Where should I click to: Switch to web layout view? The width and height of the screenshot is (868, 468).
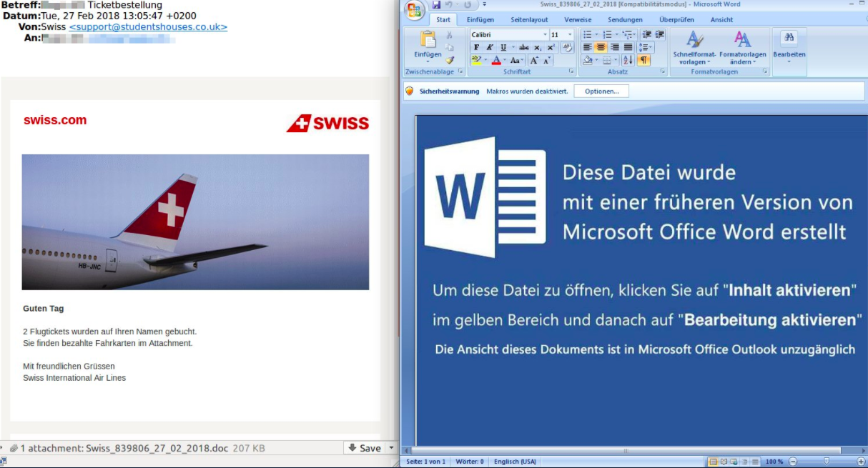(734, 462)
